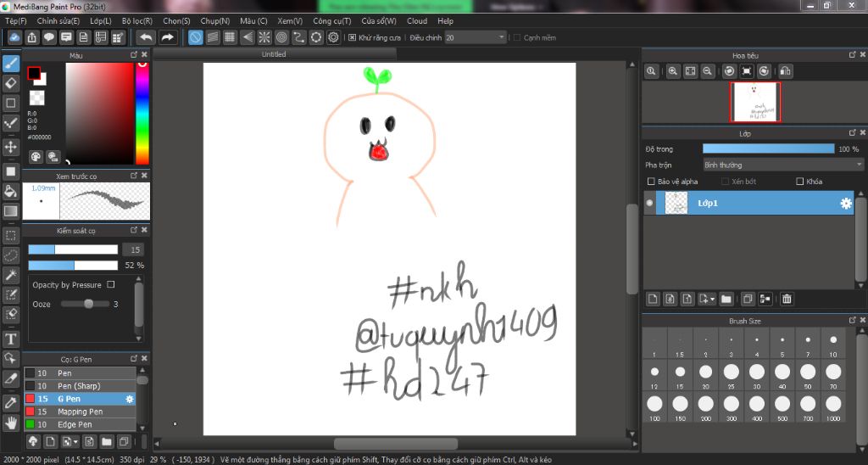
Task: Select the transparent color swatch
Action: pos(36,98)
